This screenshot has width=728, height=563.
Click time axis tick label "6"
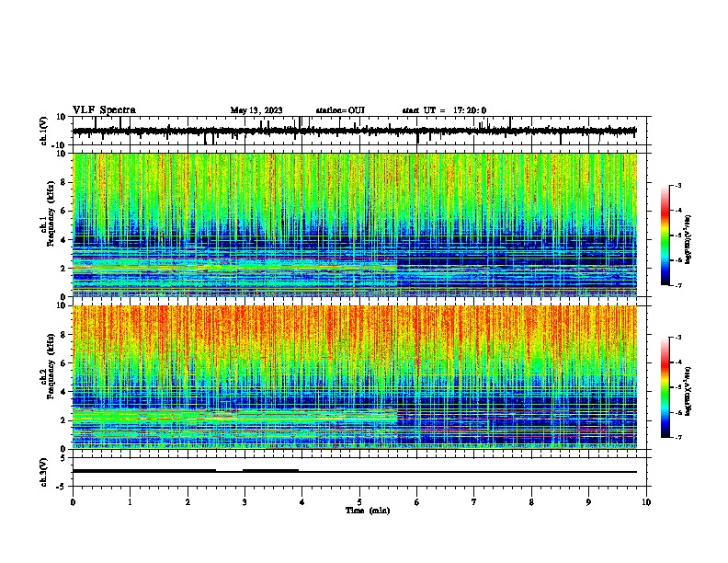(417, 502)
